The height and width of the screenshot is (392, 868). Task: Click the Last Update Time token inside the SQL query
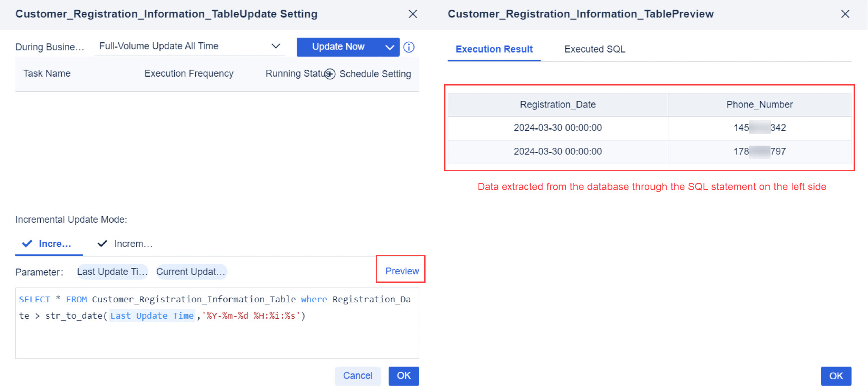pos(152,315)
